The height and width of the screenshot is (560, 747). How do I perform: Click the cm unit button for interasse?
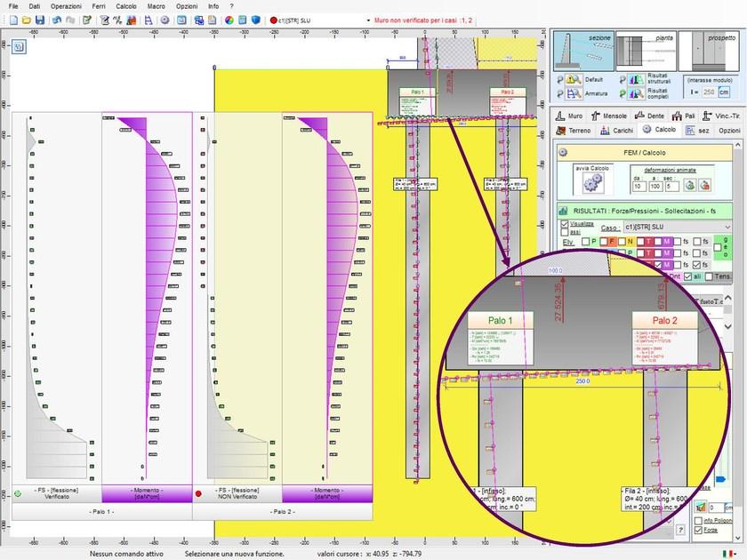point(724,92)
